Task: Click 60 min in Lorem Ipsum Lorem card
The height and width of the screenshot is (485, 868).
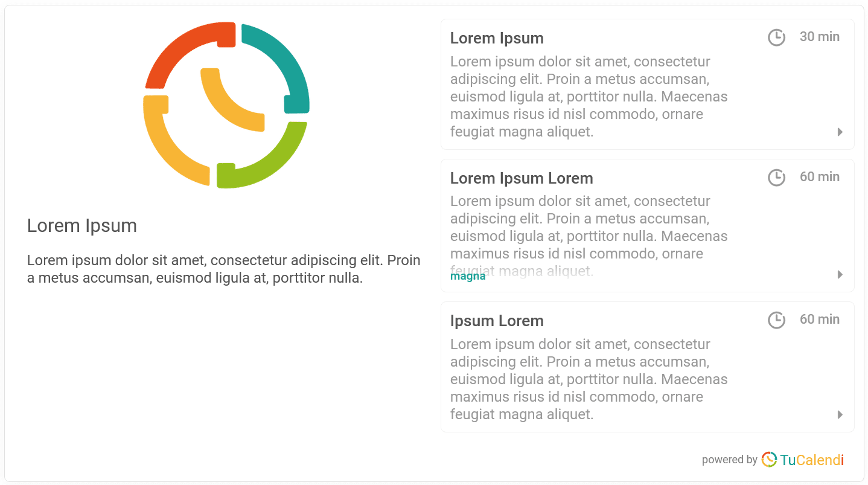Action: [820, 177]
